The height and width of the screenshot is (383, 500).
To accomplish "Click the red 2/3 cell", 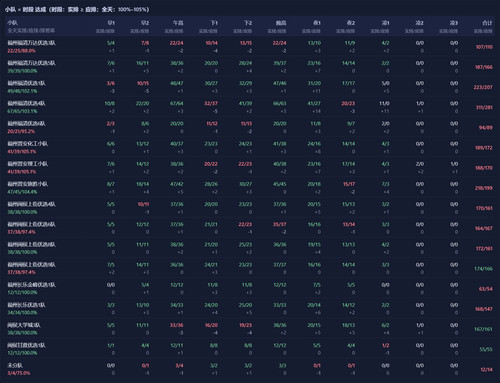I will [111, 124].
